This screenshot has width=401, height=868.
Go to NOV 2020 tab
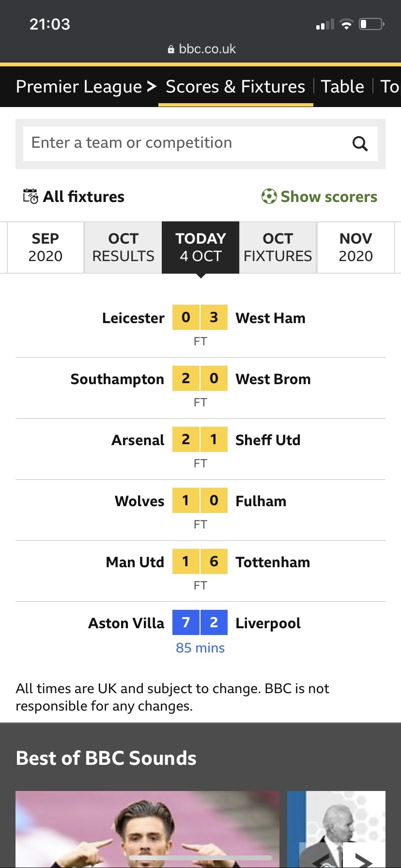pos(356,247)
